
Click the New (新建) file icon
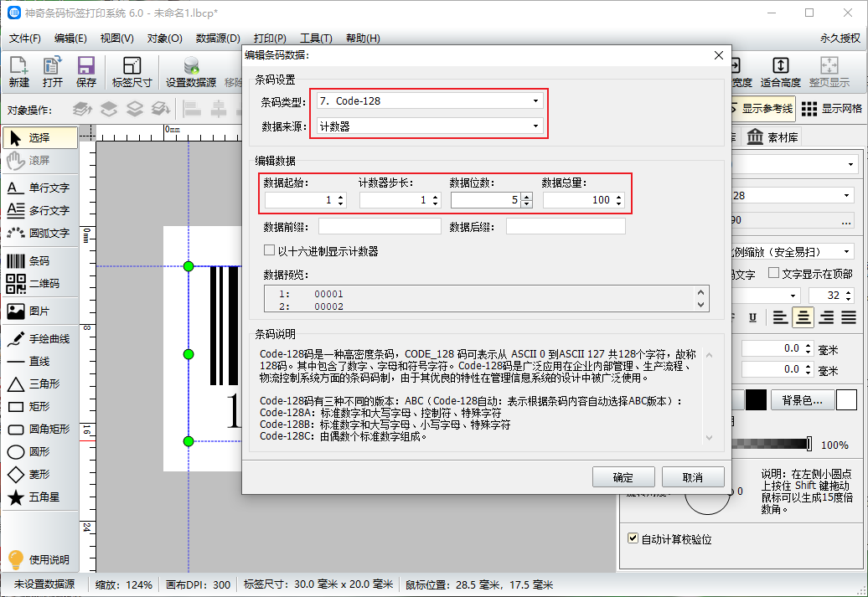tap(18, 71)
